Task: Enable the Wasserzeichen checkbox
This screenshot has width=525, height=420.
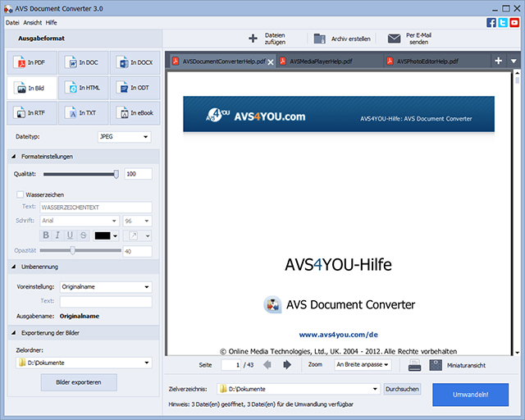Action: coord(20,194)
